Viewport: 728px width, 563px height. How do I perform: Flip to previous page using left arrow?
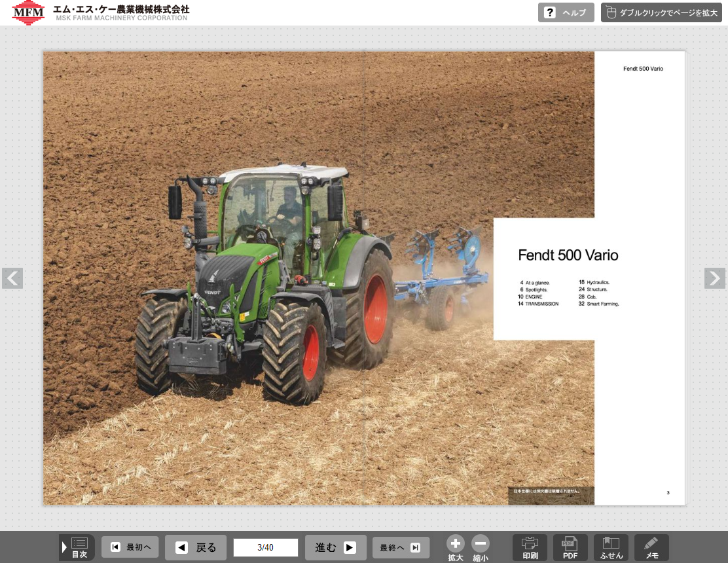12,278
